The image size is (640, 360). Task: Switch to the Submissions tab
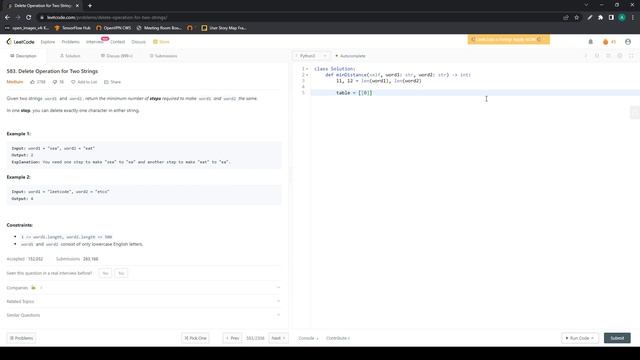(x=163, y=56)
